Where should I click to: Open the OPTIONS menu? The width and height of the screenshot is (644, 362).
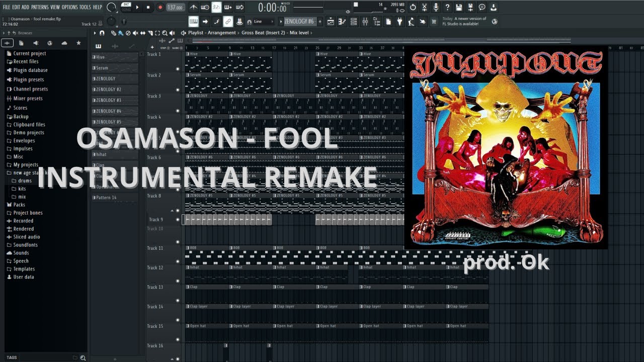pyautogui.click(x=69, y=7)
